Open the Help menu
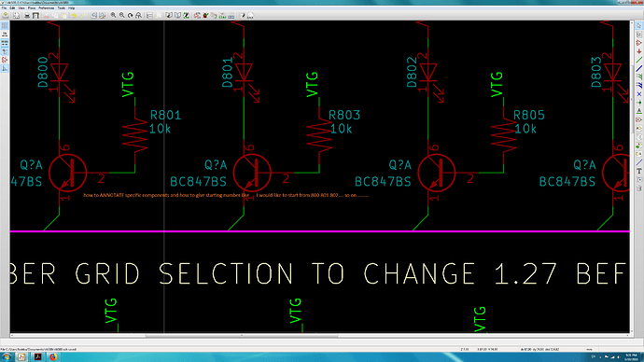Viewport: 644px width, 362px height. tap(72, 7)
